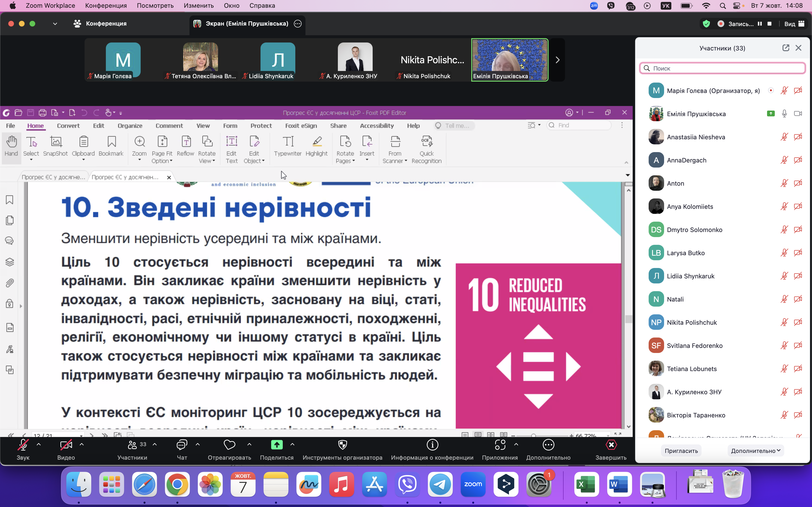Image resolution: width=812 pixels, height=507 pixels.
Task: Open the Window menu in the menu bar
Action: point(232,6)
